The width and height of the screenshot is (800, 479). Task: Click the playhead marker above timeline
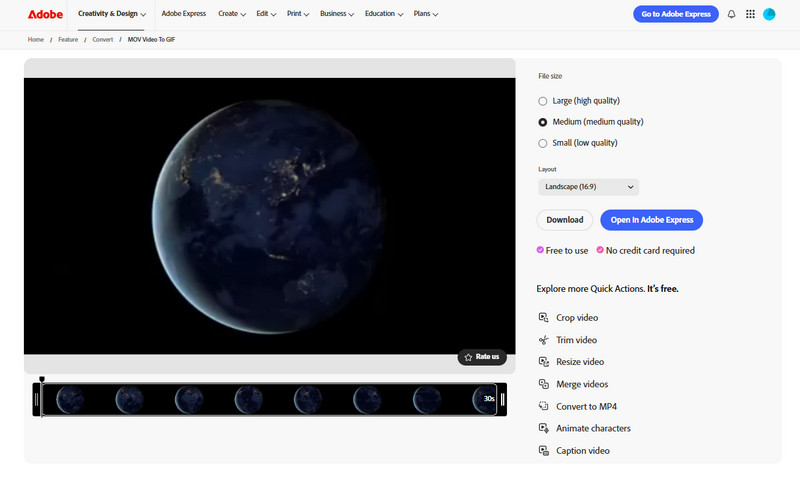[42, 379]
